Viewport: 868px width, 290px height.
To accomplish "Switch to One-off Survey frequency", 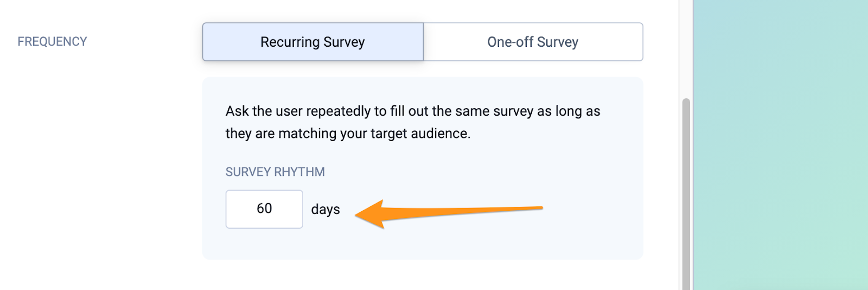I will tap(533, 42).
